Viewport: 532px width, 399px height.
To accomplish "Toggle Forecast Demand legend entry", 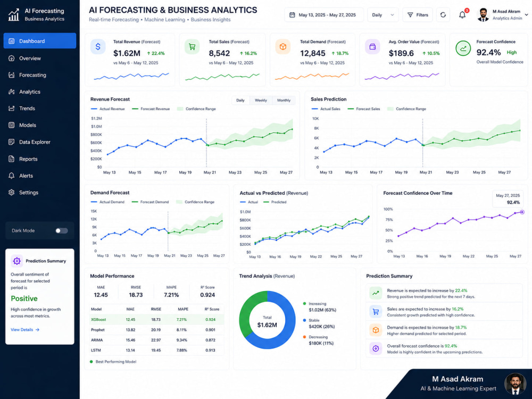I will click(x=150, y=202).
